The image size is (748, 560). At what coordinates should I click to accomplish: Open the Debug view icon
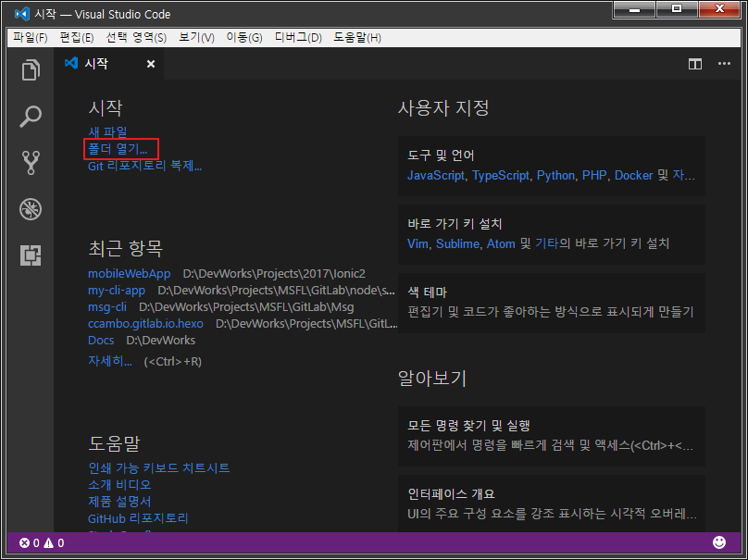coord(31,208)
